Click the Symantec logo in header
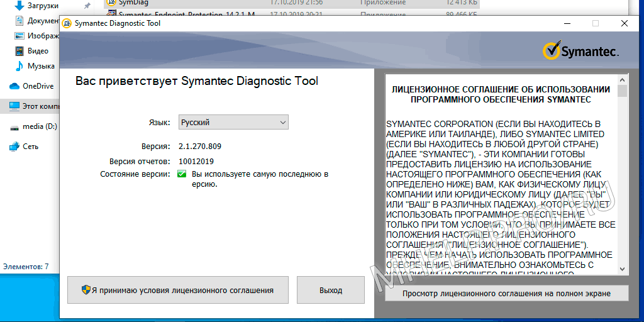 (x=580, y=52)
